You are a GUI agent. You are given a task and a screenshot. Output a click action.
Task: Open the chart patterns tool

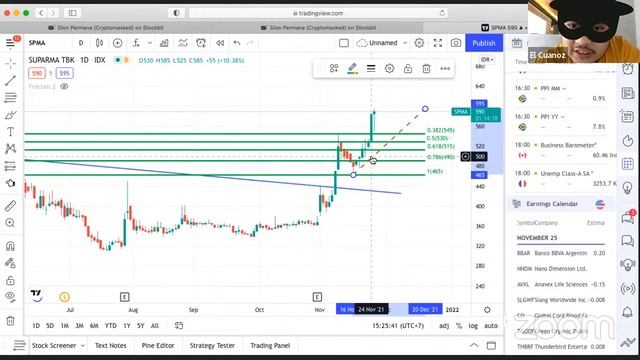pyautogui.click(x=11, y=149)
